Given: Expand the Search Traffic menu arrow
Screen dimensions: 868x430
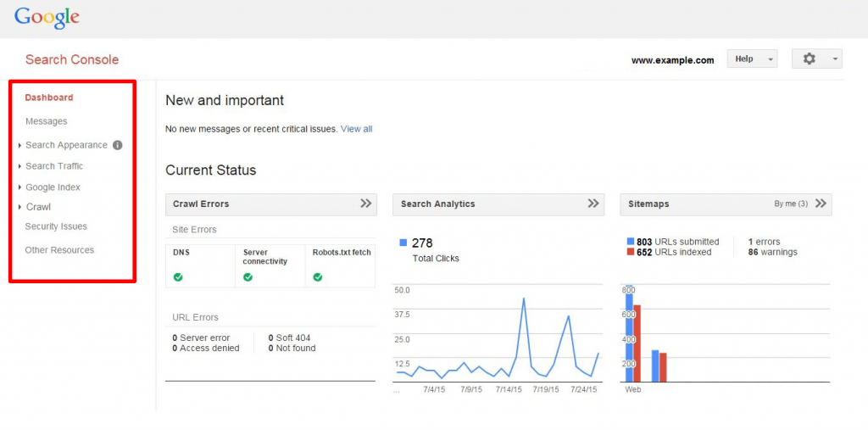Looking at the screenshot, I should click(x=20, y=166).
